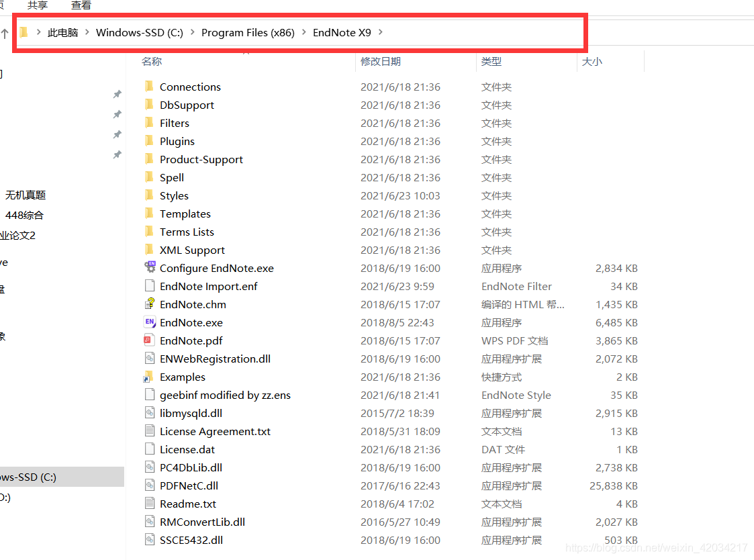Screen dimensions: 754x560
Task: Click the first quick-access pin icon
Action: click(117, 94)
